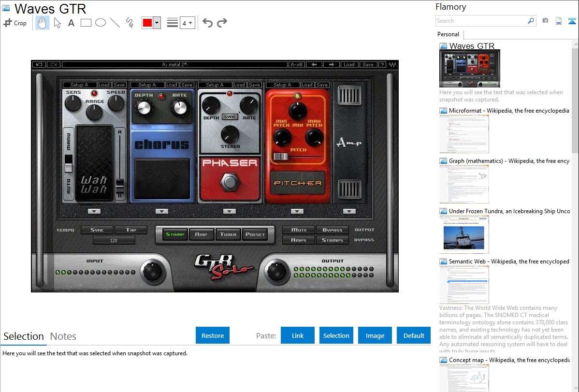The height and width of the screenshot is (392, 579).
Task: Click the Tap tempo button
Action: [x=131, y=230]
